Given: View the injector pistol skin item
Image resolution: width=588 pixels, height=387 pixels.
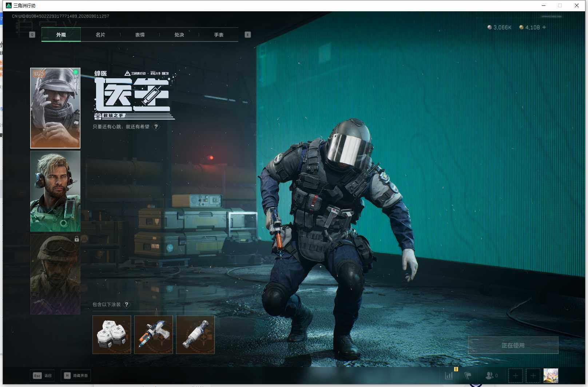Looking at the screenshot, I should (x=154, y=335).
